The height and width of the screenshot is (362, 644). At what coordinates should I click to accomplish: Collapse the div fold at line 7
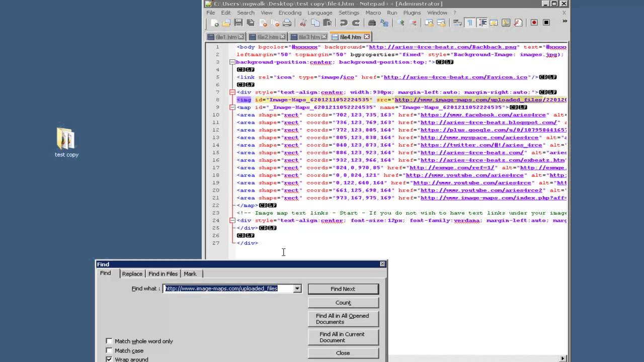pyautogui.click(x=232, y=93)
